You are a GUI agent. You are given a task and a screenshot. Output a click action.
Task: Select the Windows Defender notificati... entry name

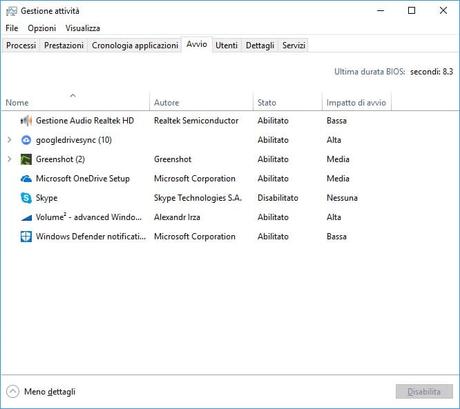(x=91, y=237)
